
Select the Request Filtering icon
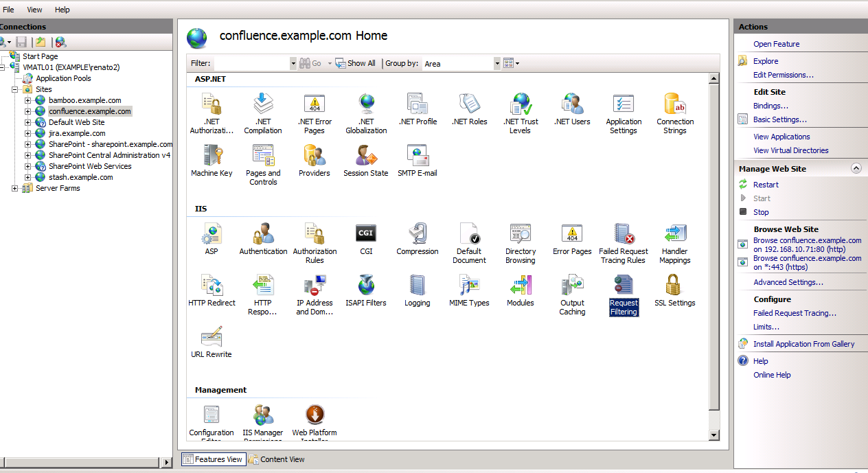[x=624, y=295]
